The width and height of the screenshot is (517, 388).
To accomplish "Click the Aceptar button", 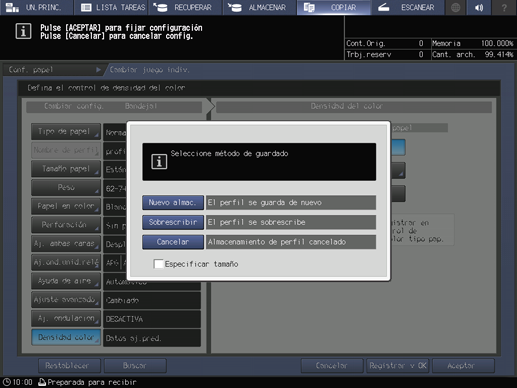I will (463, 366).
